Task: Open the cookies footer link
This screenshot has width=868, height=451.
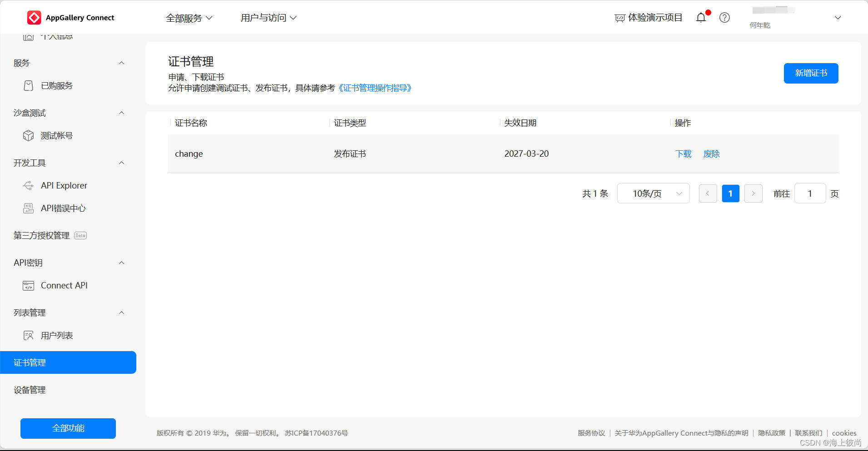Action: coord(844,433)
